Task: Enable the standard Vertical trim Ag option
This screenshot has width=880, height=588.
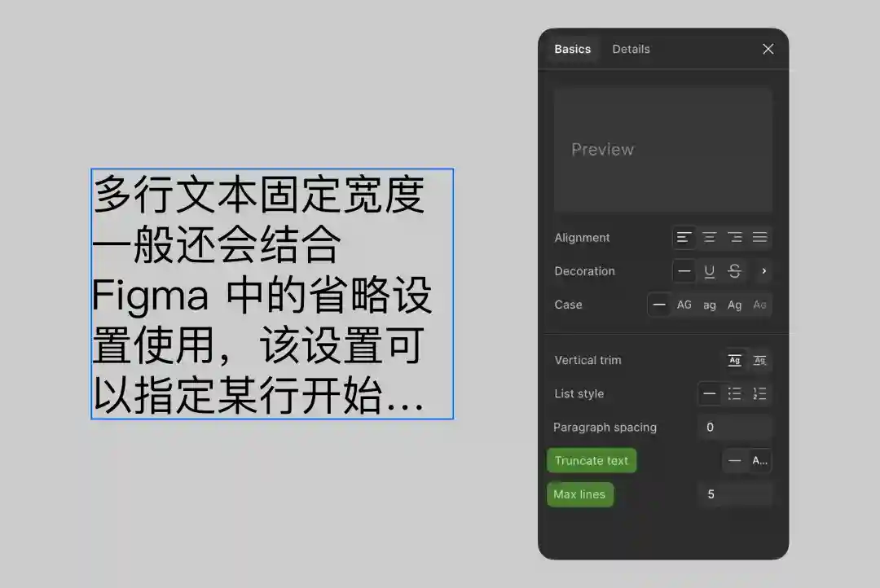Action: (735, 360)
